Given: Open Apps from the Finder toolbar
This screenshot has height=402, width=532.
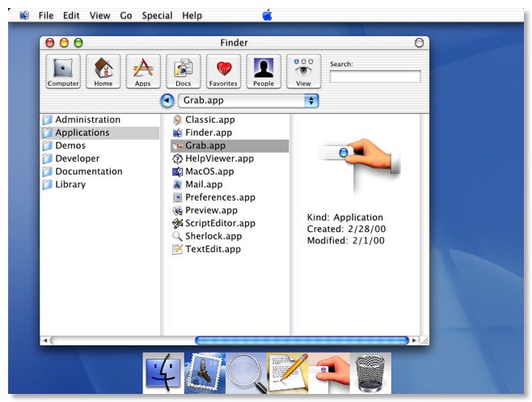Looking at the screenshot, I should pos(143,71).
